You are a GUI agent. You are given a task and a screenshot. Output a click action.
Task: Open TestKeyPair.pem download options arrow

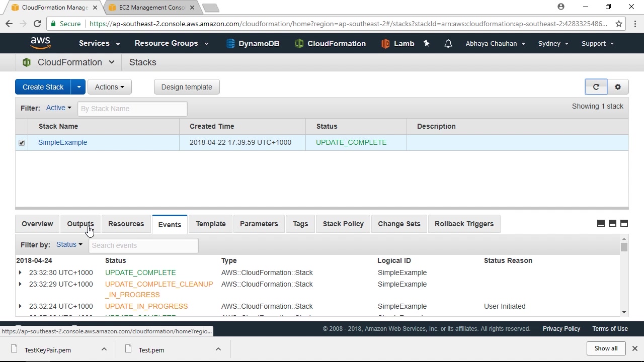click(x=104, y=349)
